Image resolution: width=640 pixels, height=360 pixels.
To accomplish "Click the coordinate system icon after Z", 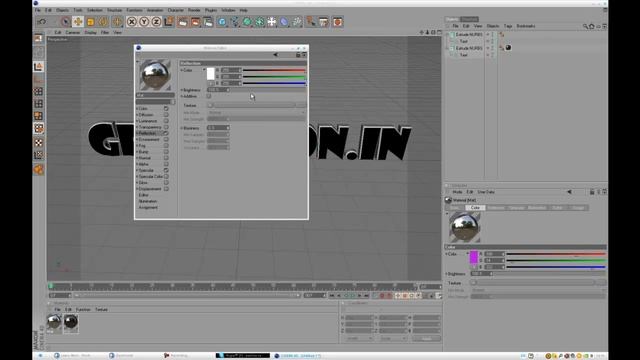I will [x=169, y=22].
